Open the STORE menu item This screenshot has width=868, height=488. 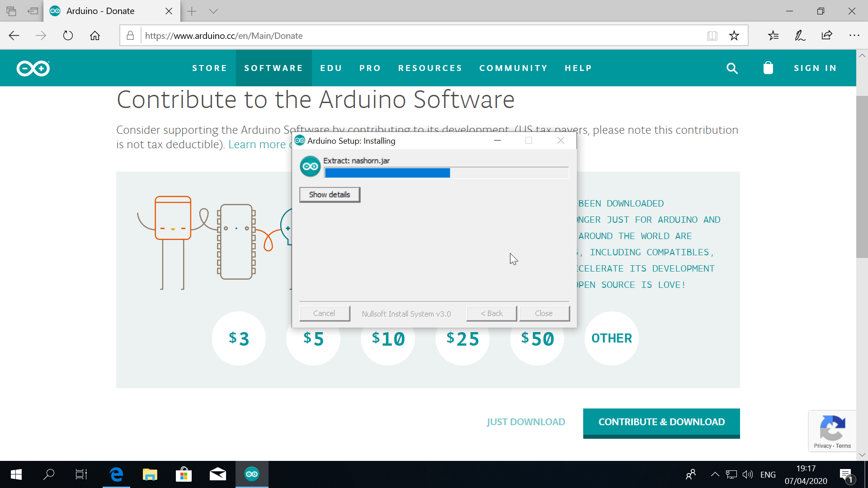(x=210, y=68)
